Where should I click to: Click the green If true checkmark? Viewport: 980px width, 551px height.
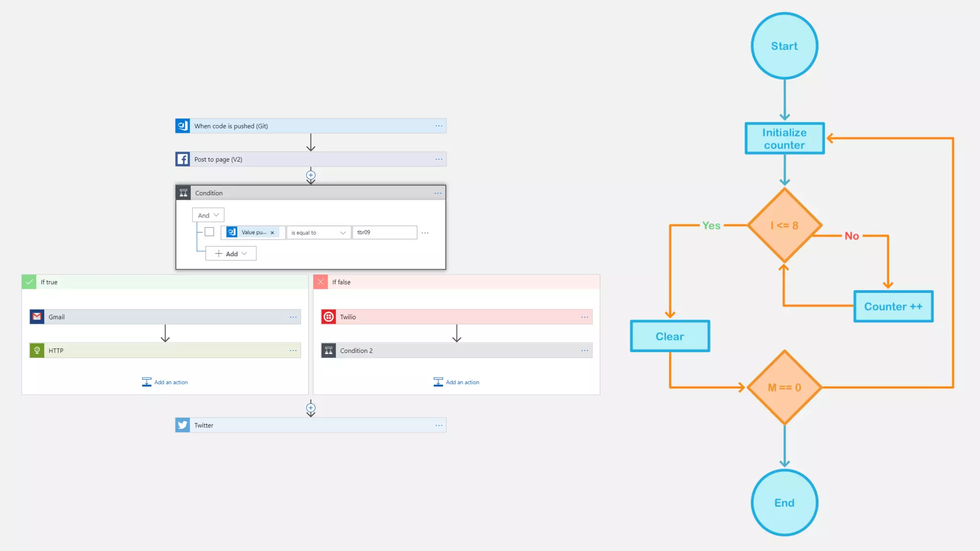(29, 282)
